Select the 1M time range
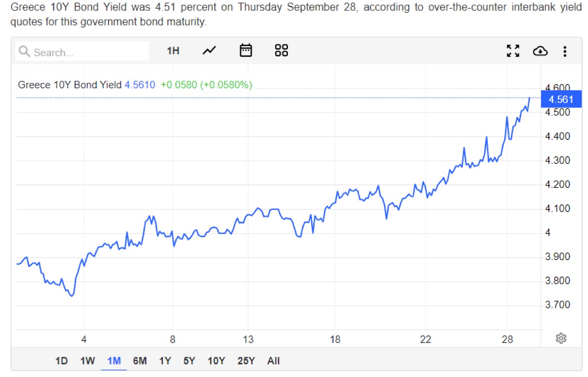This screenshot has width=588, height=377. point(114,361)
